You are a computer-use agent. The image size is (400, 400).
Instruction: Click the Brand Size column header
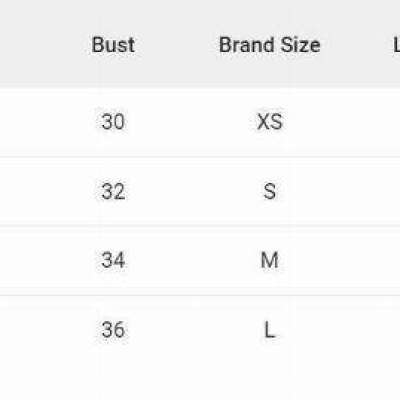point(270,45)
